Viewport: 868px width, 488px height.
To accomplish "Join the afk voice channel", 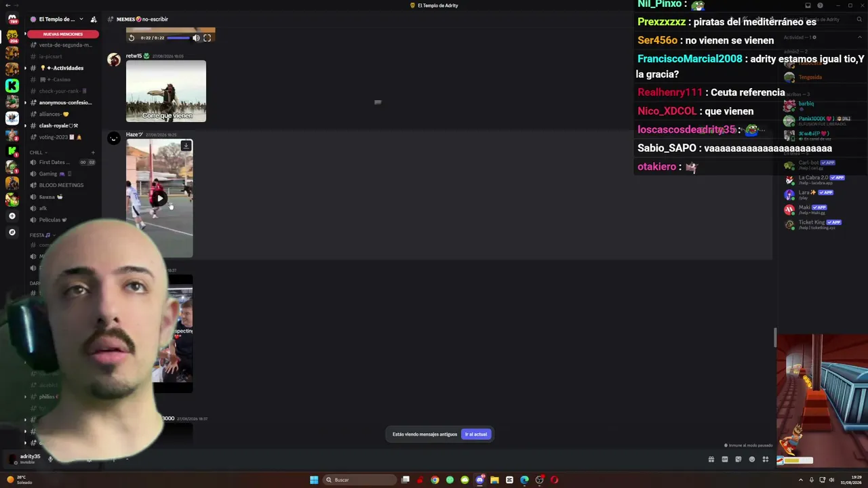I will coord(43,208).
